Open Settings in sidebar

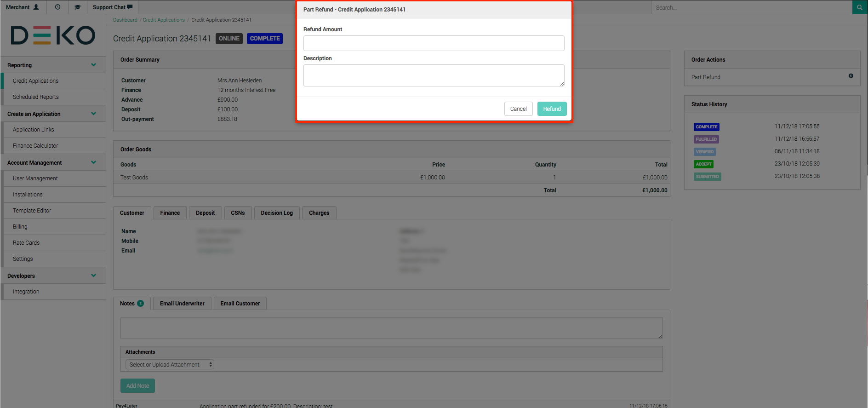click(54, 259)
